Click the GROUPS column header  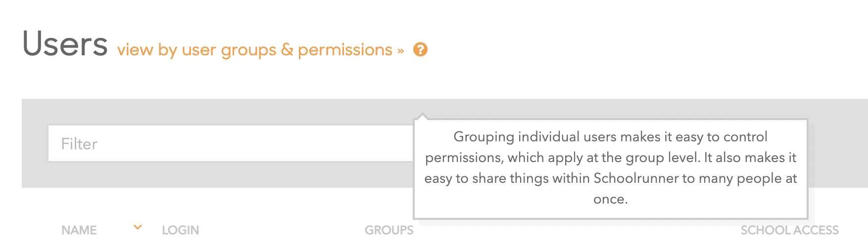tap(389, 230)
